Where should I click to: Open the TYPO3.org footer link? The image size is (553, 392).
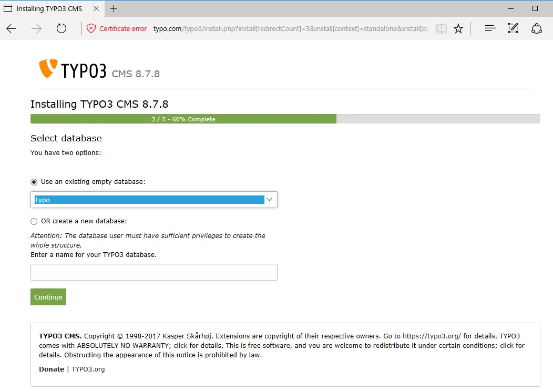click(88, 369)
